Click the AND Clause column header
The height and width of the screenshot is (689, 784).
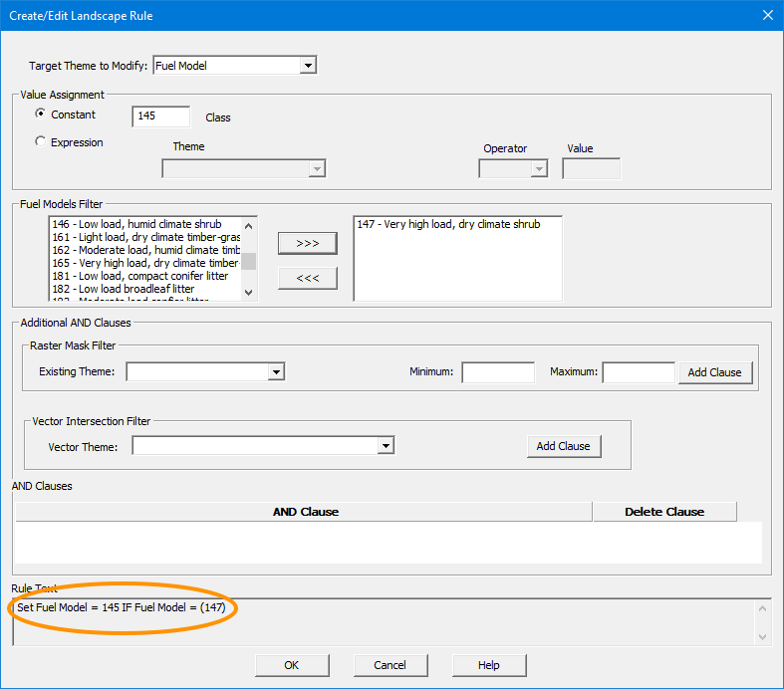[x=304, y=512]
